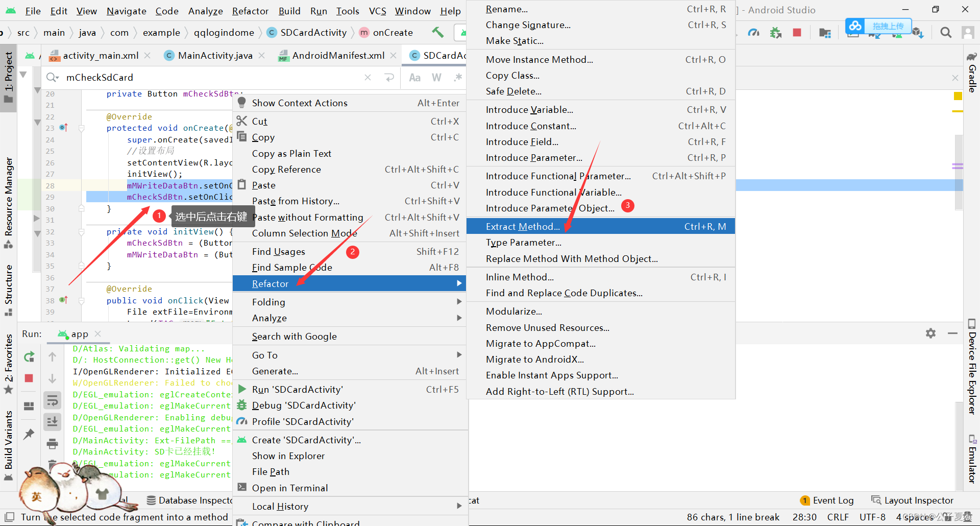Expand the Go To submenu
980x526 pixels.
pyautogui.click(x=264, y=354)
